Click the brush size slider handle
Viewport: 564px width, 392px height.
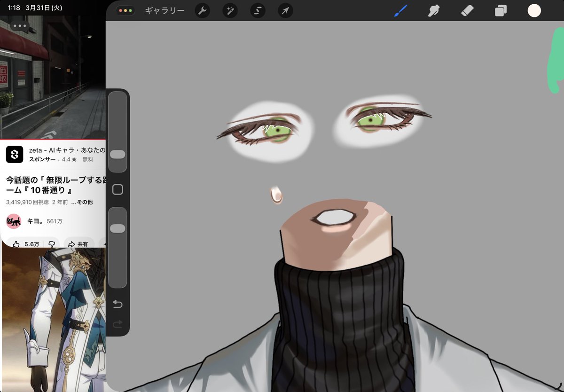(x=117, y=155)
